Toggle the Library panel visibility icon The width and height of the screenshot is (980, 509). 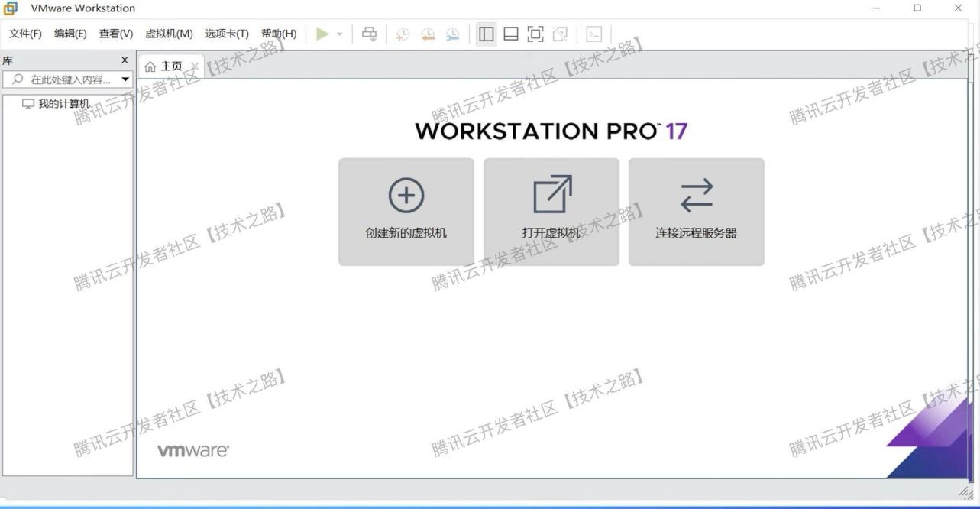point(486,34)
